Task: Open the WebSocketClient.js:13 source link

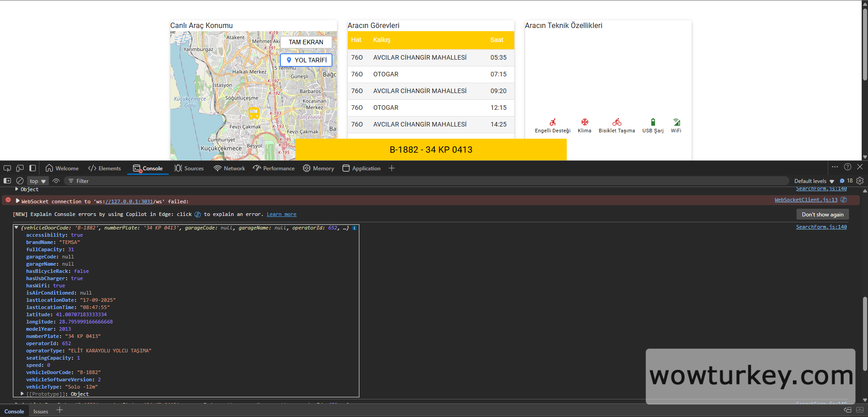Action: [806, 200]
